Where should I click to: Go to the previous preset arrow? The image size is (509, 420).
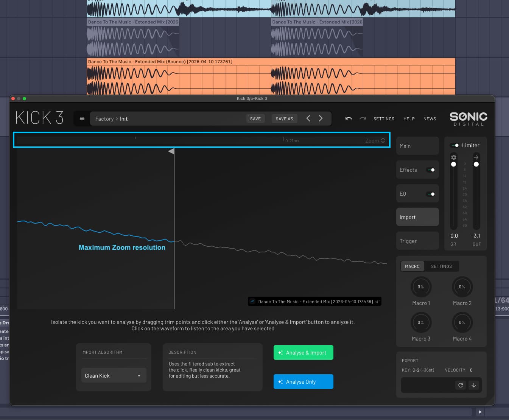[x=308, y=118]
